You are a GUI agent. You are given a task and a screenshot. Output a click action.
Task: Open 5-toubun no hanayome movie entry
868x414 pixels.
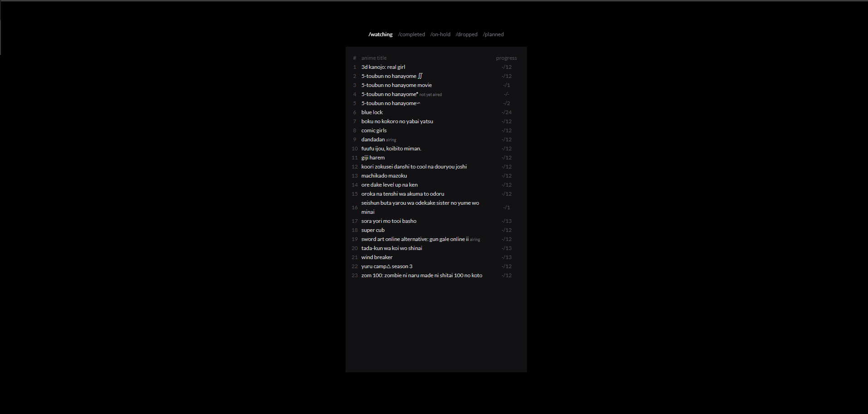pos(396,85)
